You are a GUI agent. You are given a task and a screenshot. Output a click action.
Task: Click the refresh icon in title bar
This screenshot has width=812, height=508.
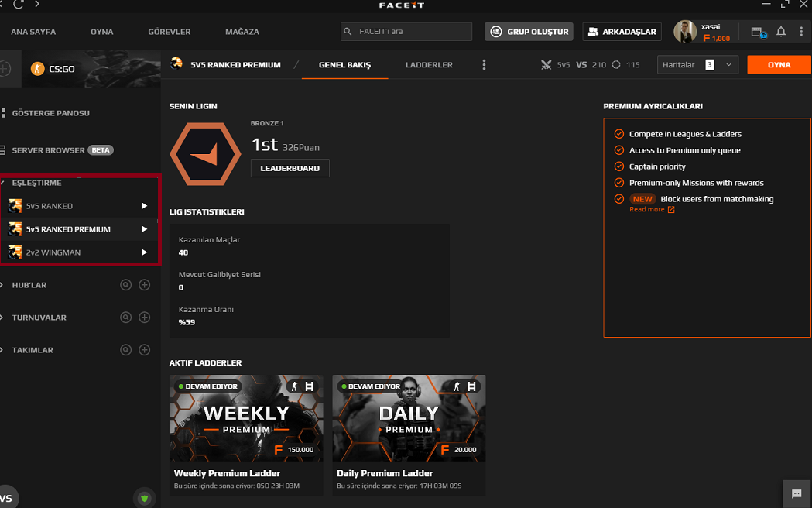point(19,4)
